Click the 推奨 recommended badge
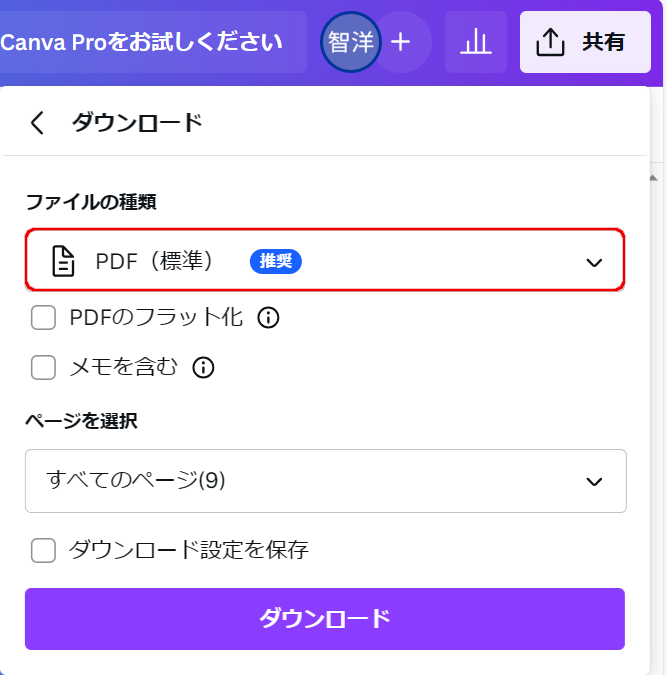 pos(276,261)
